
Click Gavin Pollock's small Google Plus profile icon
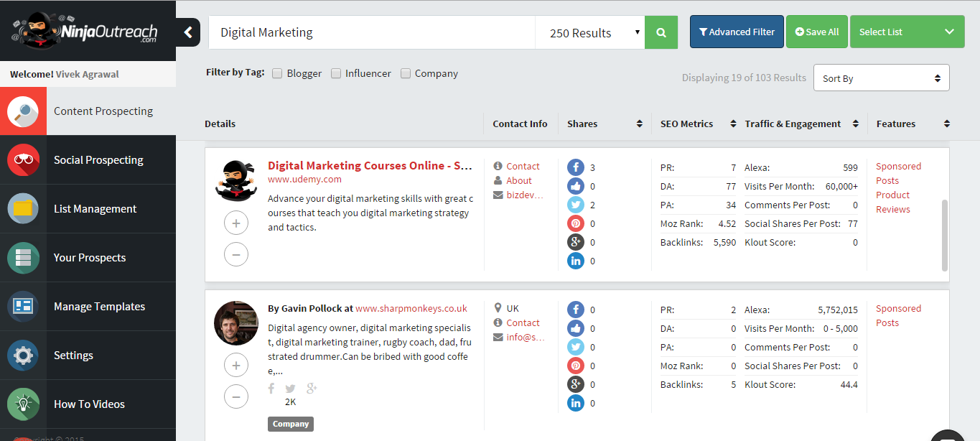312,389
